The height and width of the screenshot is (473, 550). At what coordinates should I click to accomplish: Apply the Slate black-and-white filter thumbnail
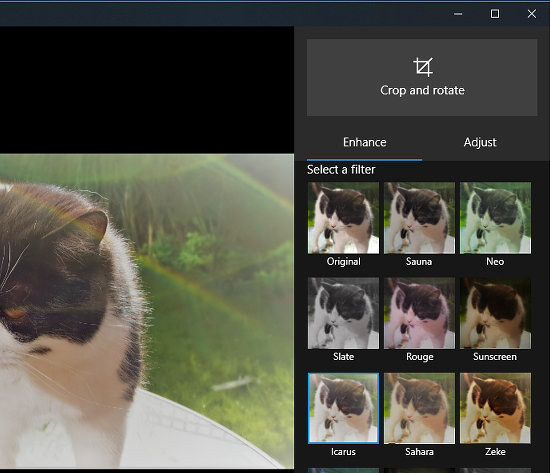tap(343, 313)
